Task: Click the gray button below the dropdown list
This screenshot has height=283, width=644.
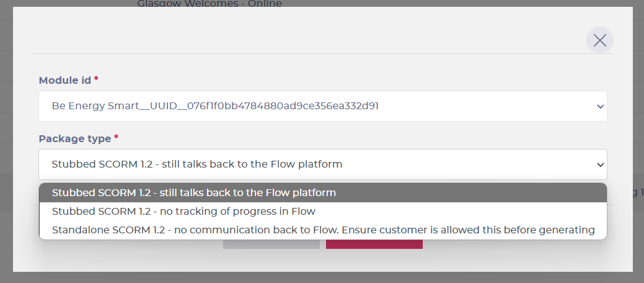Action: coord(271,245)
